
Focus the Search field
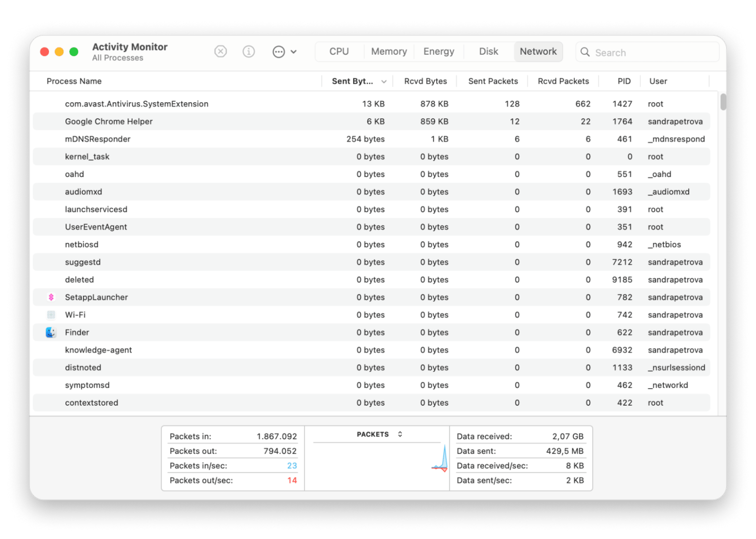pos(647,52)
